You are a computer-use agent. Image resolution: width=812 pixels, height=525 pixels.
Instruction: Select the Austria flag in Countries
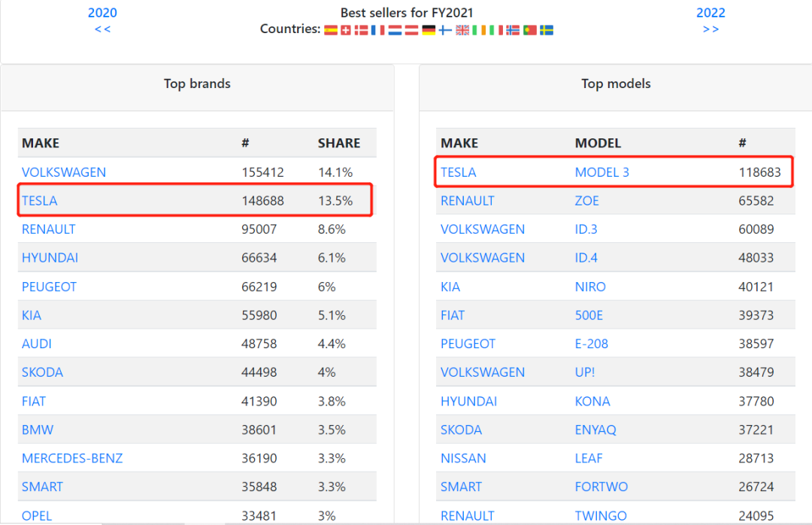(412, 30)
